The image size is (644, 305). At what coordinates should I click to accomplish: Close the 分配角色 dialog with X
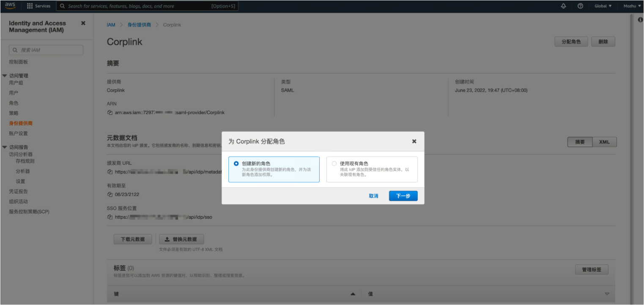click(414, 141)
